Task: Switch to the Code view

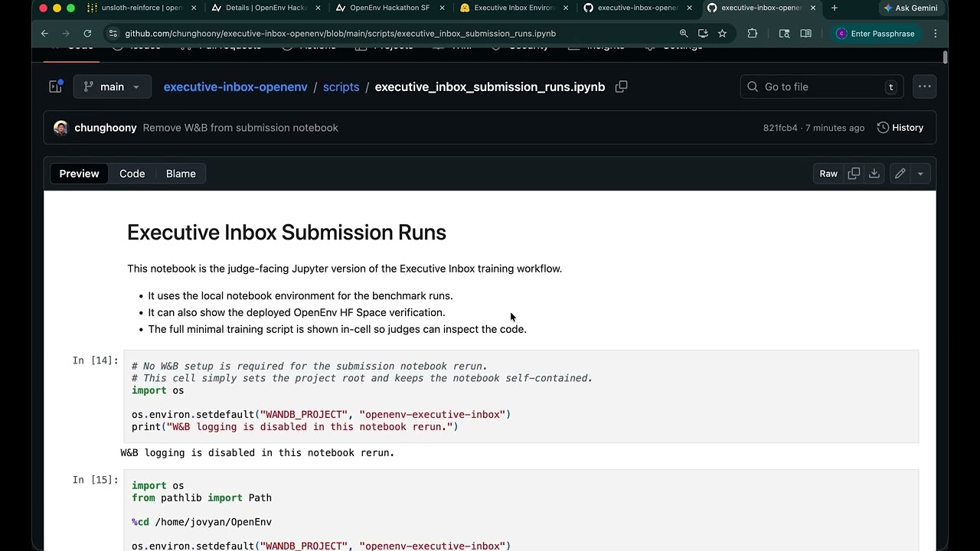Action: [132, 174]
